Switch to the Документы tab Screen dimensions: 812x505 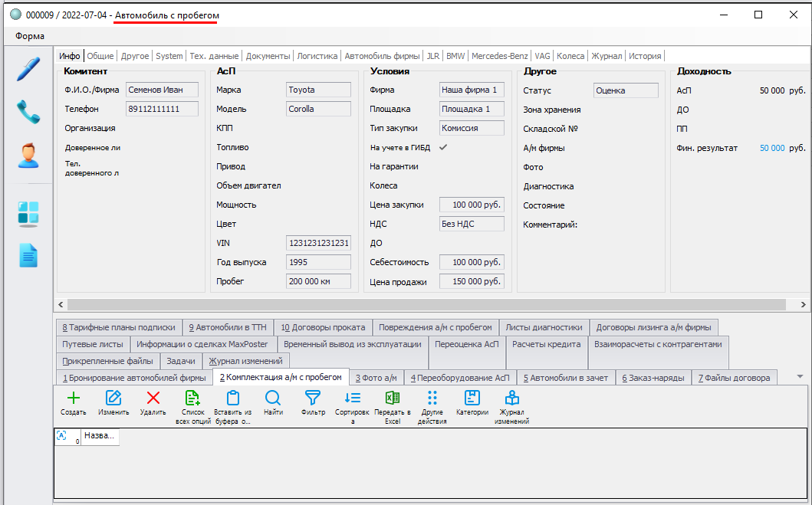(x=268, y=56)
